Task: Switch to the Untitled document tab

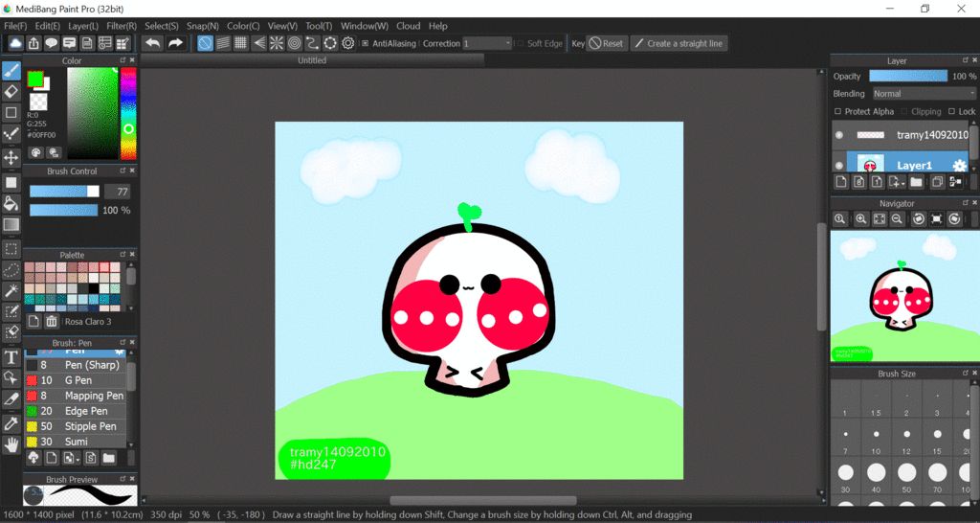Action: tap(312, 60)
